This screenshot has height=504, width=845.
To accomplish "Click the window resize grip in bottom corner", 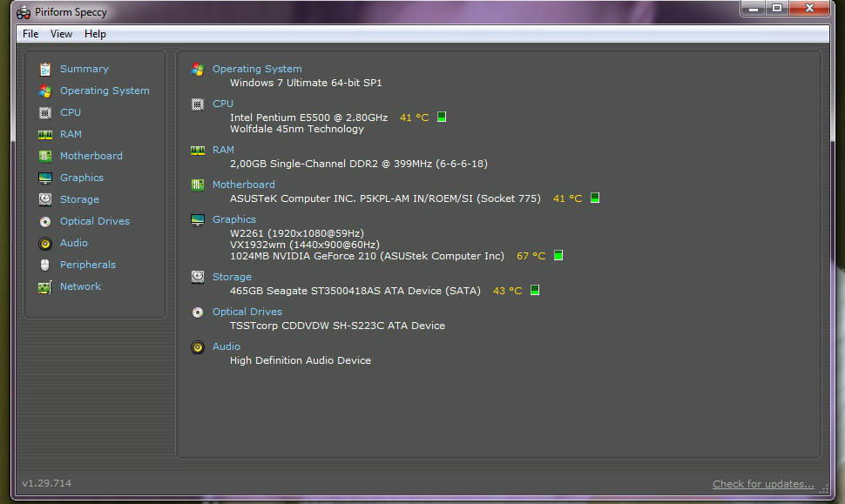I will pos(824,489).
